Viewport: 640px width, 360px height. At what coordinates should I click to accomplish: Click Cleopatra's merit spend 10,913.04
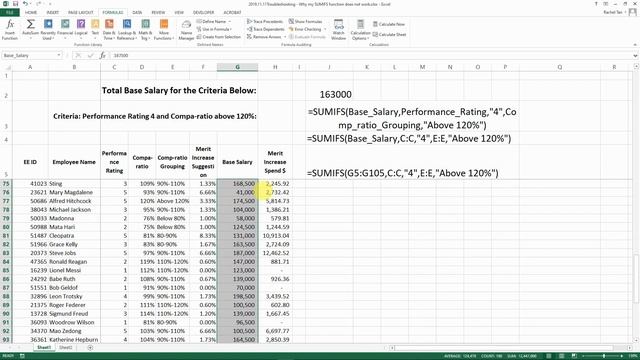[x=276, y=236]
